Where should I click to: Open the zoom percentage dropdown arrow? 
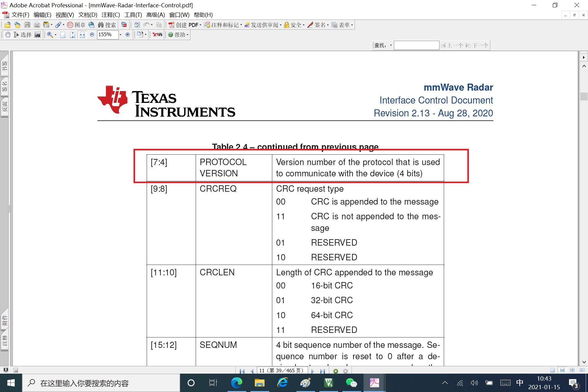pos(120,35)
